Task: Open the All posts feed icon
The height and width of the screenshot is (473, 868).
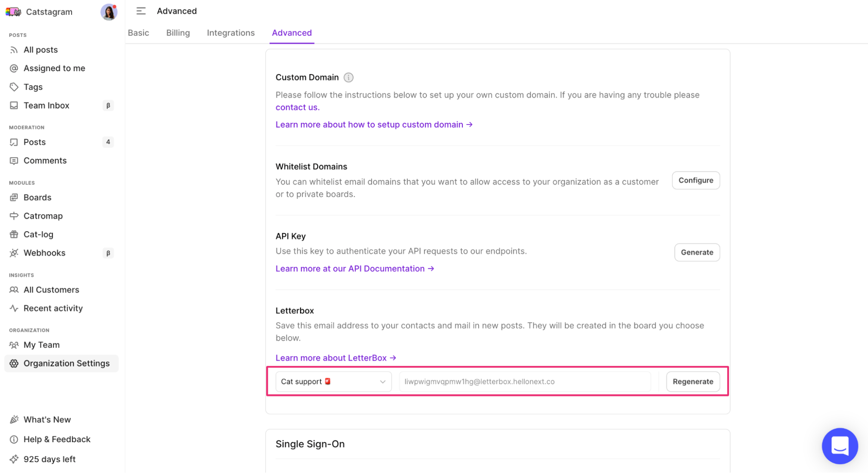Action: tap(14, 49)
